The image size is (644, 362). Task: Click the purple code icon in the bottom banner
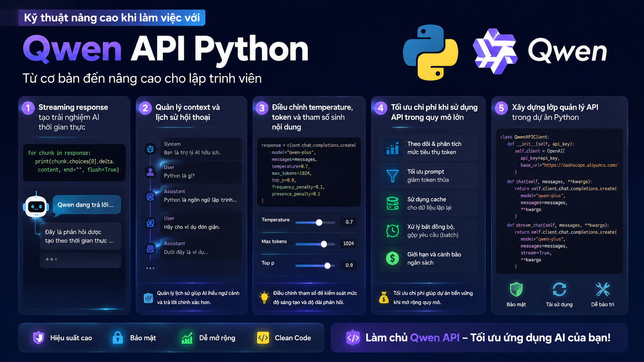[353, 338]
